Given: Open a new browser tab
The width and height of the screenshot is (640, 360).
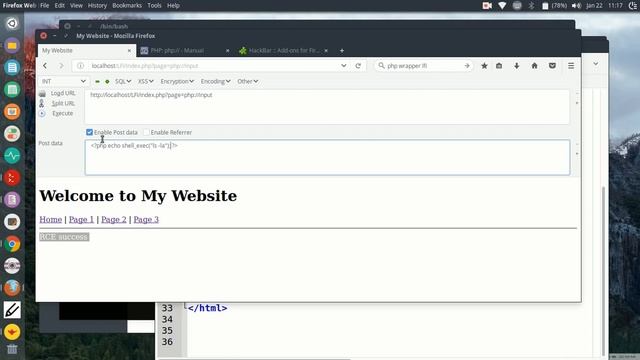Looking at the screenshot, I should coord(342,51).
